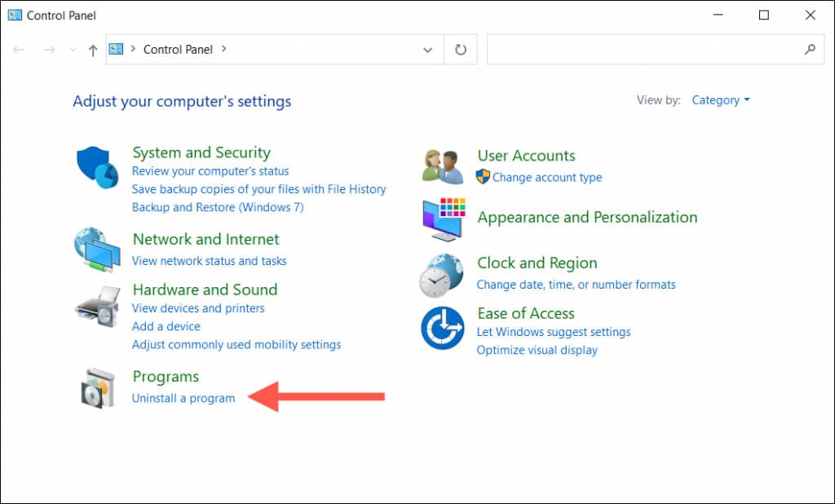Refresh the Control Panel view

461,50
